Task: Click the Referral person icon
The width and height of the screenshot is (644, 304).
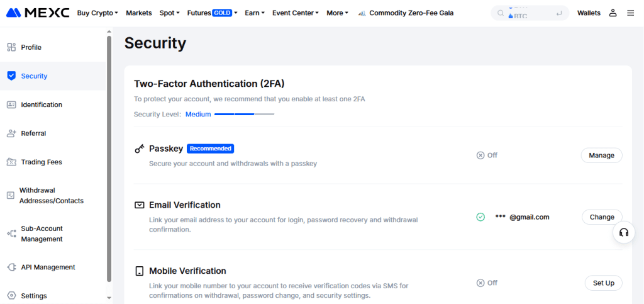Action: 11,133
